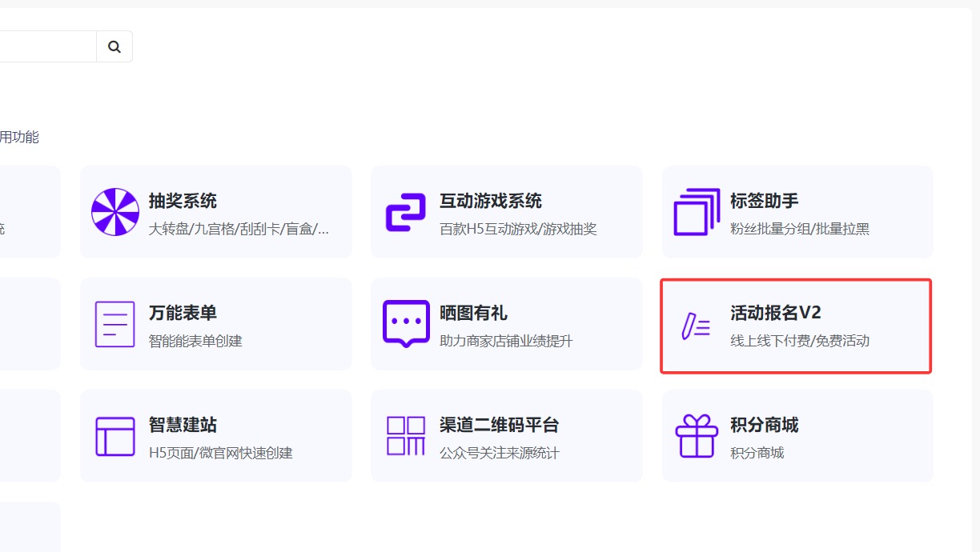This screenshot has height=552, width=980.
Task: Click the layout icon for 智慧建站
Action: [115, 436]
